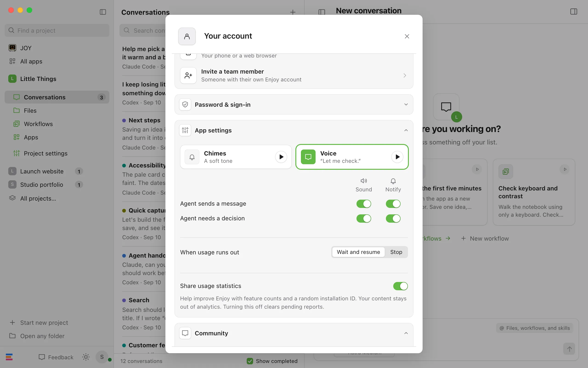The image size is (588, 368).
Task: Click the send arrow button in composer
Action: 569,349
